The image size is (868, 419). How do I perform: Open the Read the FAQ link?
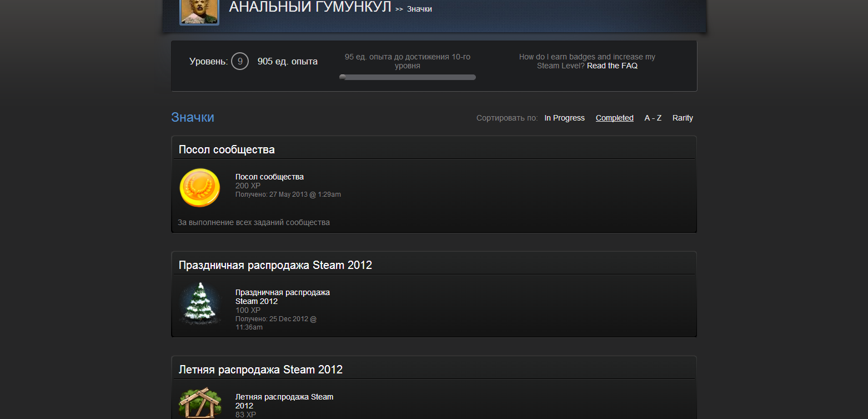[x=612, y=66]
